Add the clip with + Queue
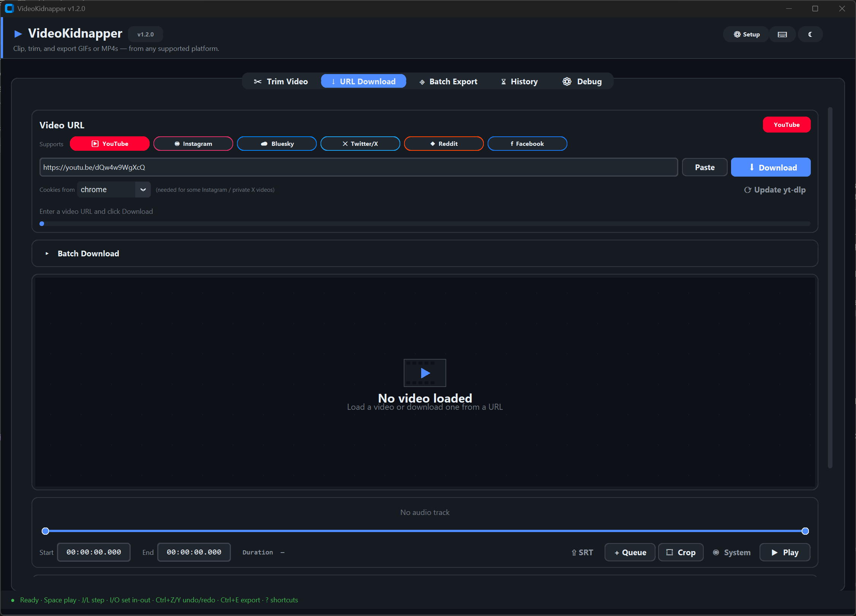 click(630, 553)
